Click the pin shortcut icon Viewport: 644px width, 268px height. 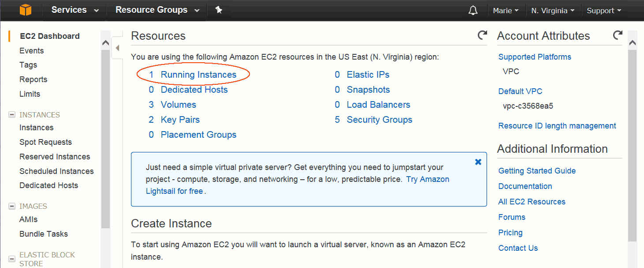219,10
